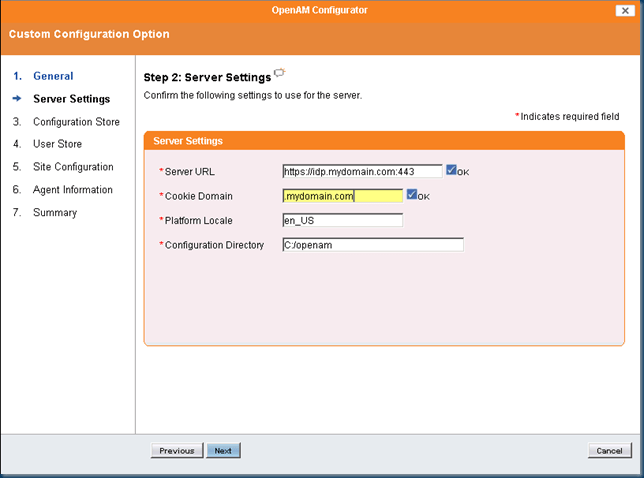Cancel the configuration wizard
Screen dimensions: 644x478
[609, 451]
